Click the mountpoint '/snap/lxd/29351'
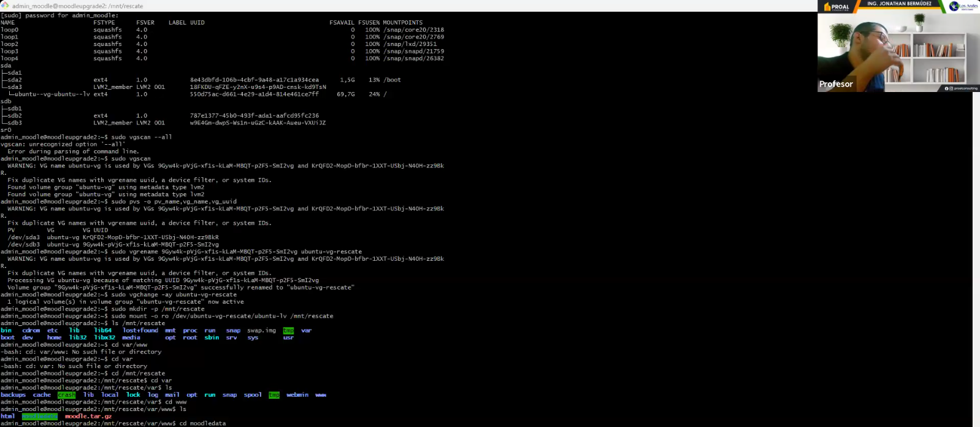The width and height of the screenshot is (980, 427). point(410,44)
